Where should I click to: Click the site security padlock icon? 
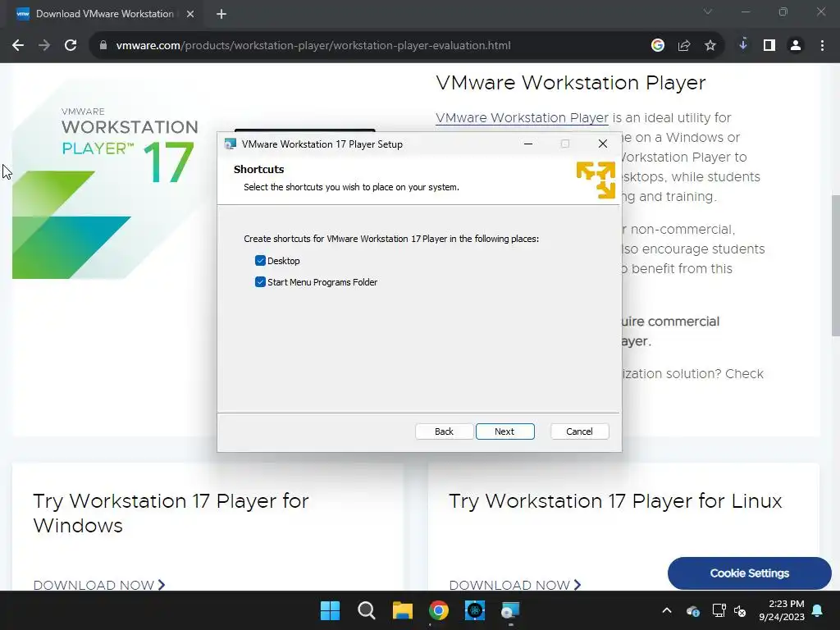(x=103, y=46)
